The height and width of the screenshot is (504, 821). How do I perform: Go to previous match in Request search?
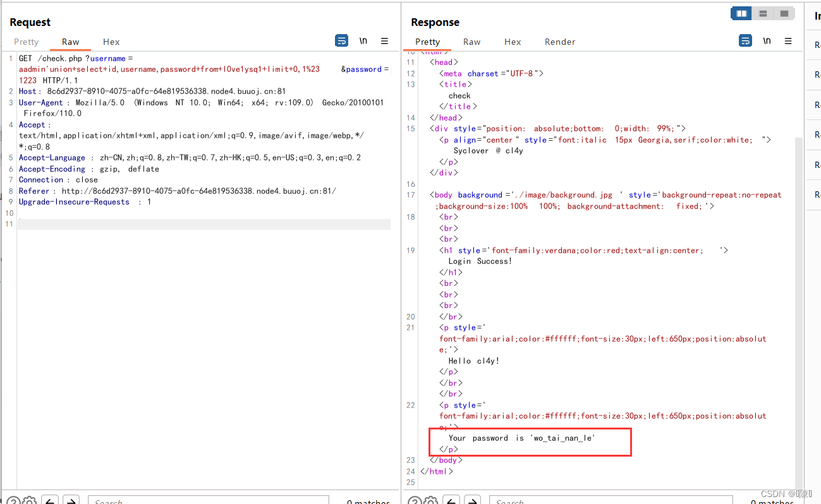(x=51, y=500)
